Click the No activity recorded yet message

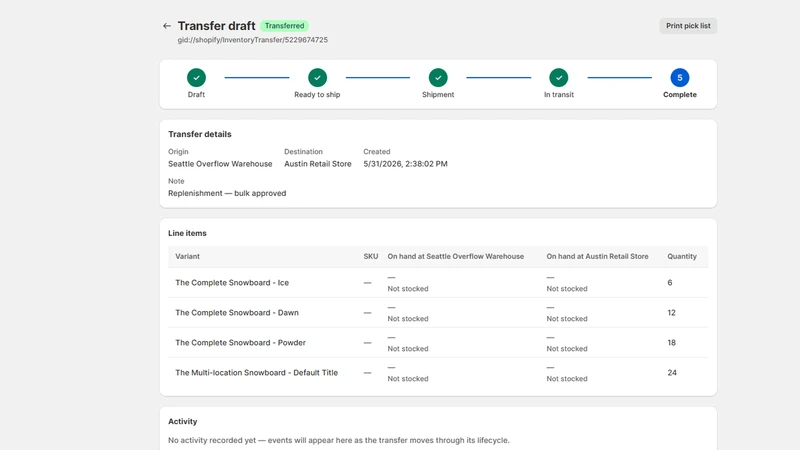click(x=339, y=440)
